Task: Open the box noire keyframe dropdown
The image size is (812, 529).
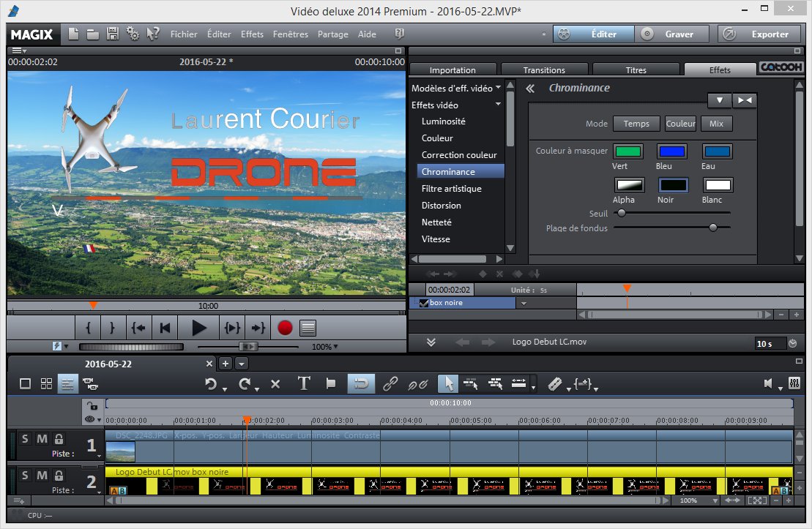Action: (x=524, y=304)
